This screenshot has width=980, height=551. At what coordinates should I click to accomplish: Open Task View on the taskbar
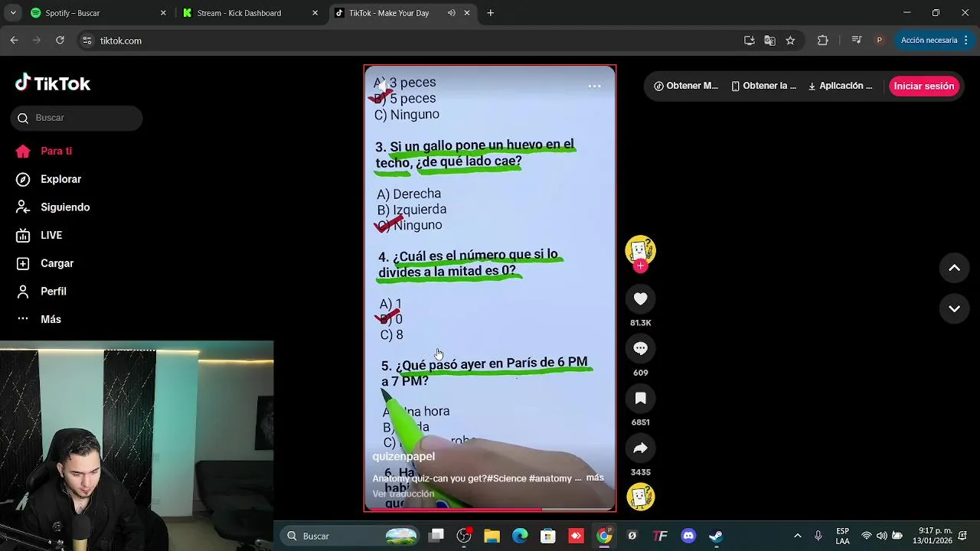(436, 536)
